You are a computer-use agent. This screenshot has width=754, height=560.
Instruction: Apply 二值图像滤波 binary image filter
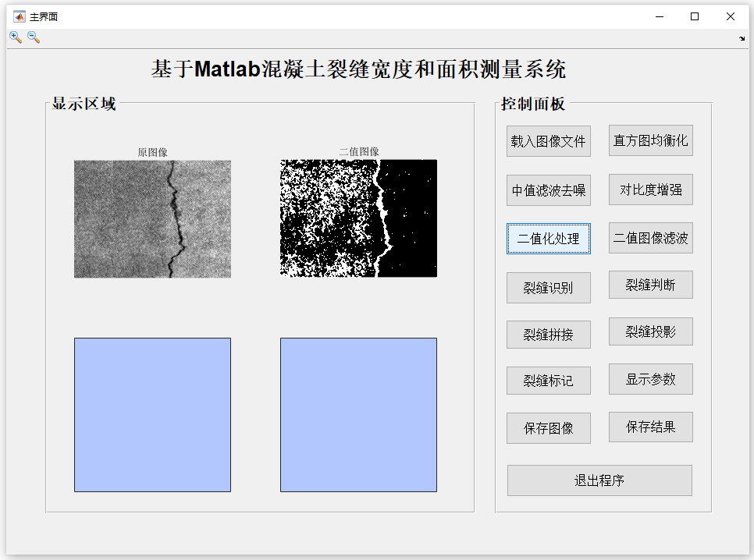pos(651,237)
